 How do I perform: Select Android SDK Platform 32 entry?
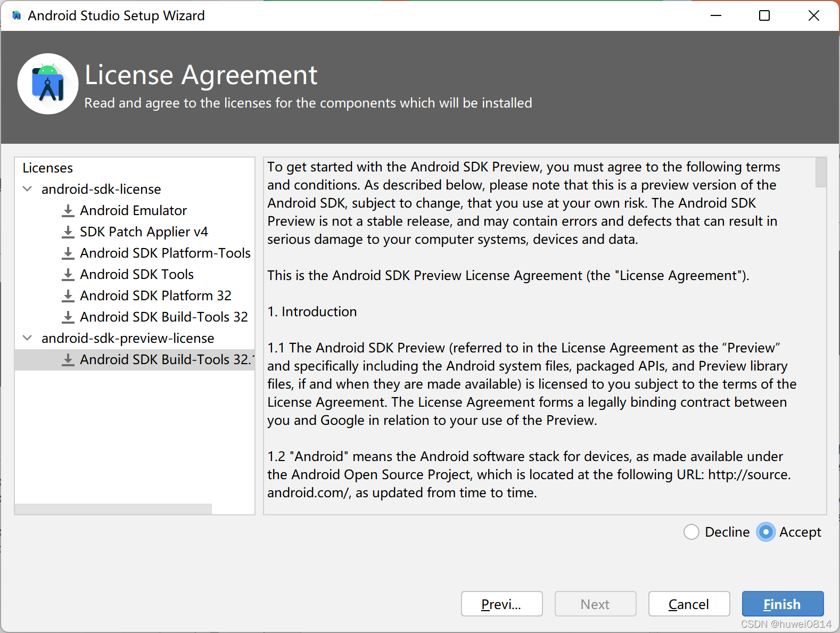tap(155, 295)
